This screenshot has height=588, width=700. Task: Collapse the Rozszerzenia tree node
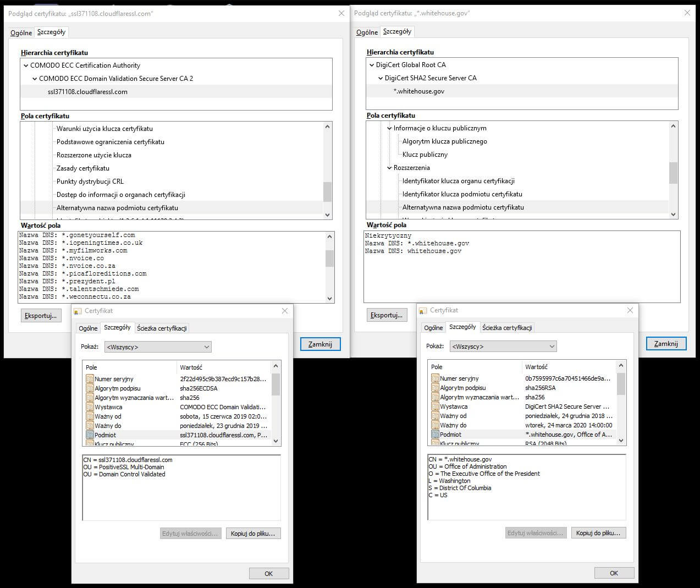389,168
